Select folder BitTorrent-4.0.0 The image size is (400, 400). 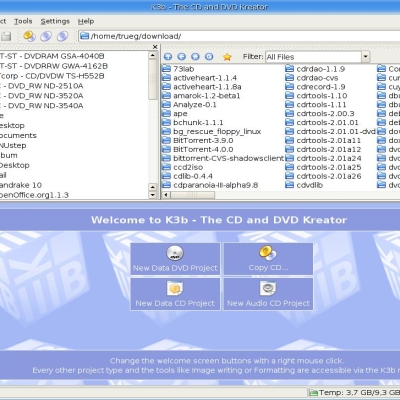click(x=203, y=150)
